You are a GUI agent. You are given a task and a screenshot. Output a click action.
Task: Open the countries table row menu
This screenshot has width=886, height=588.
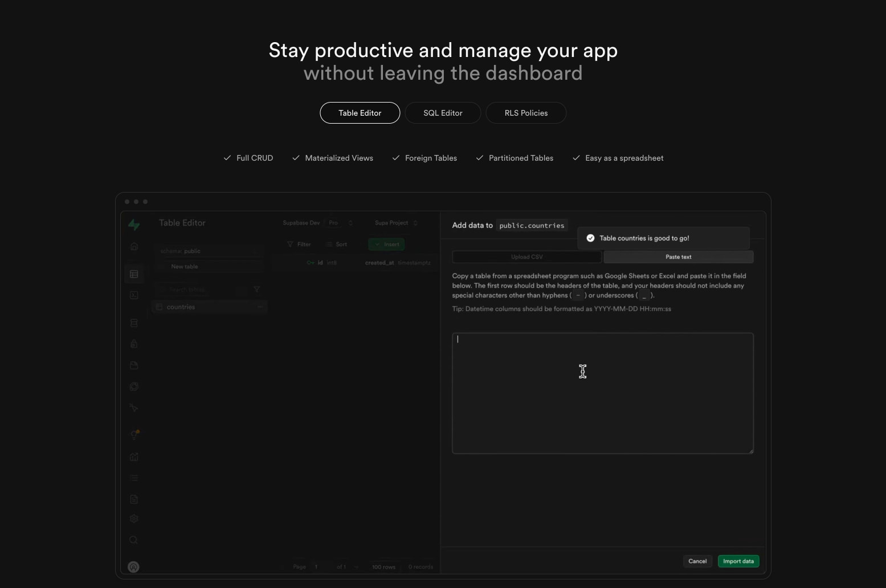point(260,307)
